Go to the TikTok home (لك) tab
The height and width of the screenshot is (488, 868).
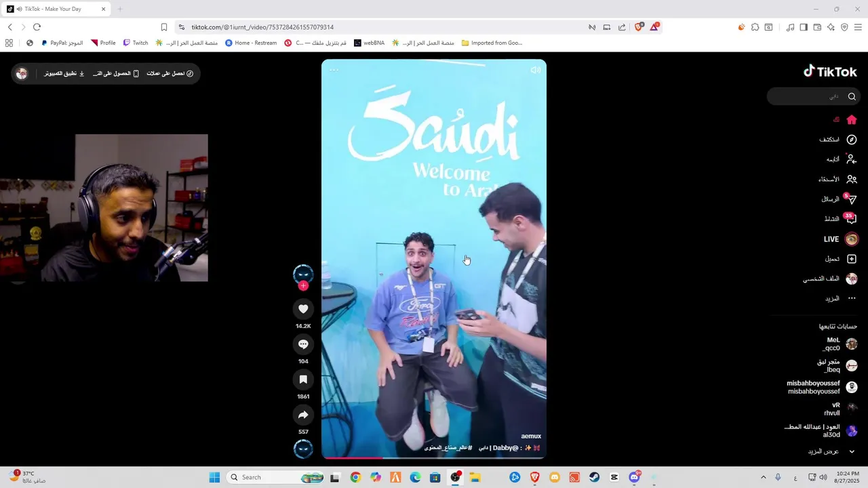(x=844, y=119)
